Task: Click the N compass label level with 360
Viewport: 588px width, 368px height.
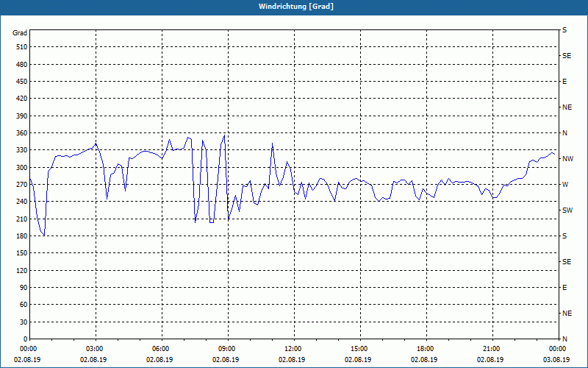Action: [x=564, y=133]
